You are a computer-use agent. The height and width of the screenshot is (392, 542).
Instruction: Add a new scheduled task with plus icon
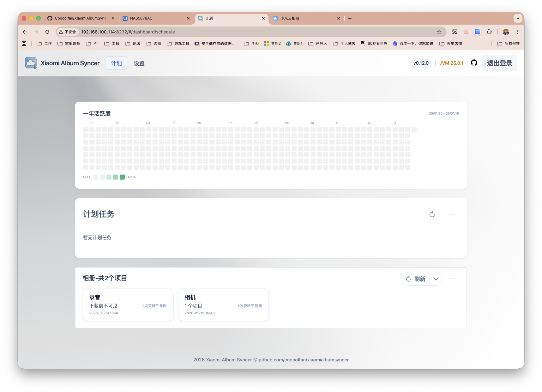tap(451, 214)
